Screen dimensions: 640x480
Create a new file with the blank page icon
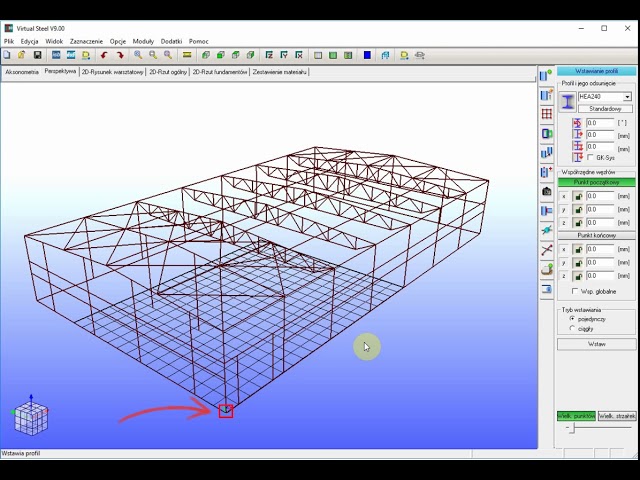(x=7, y=55)
